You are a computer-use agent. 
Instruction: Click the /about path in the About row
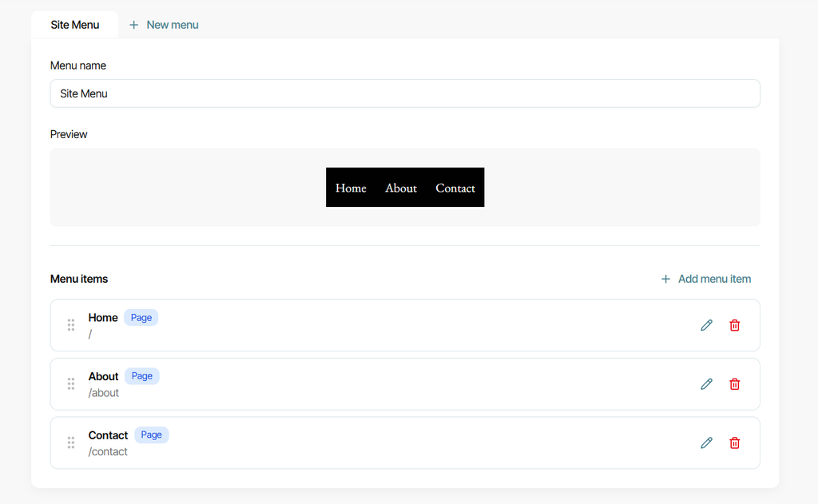[103, 393]
